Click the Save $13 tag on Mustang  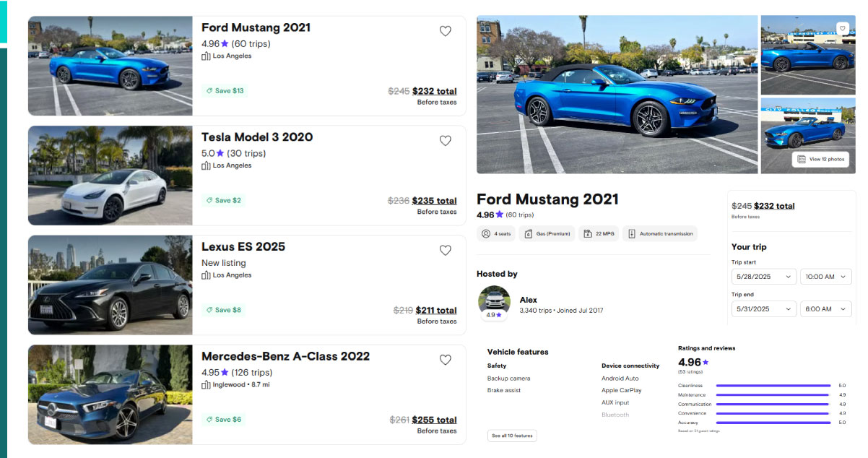[225, 91]
